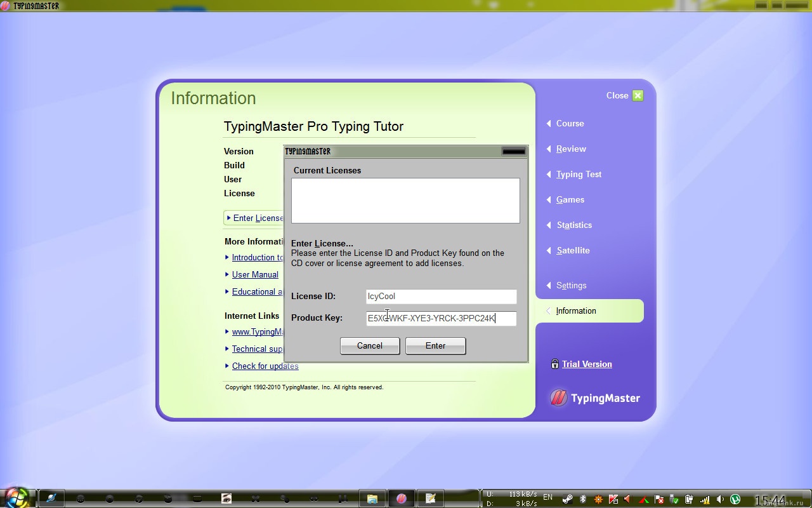Open the Action Center flag tray icon

tap(659, 499)
